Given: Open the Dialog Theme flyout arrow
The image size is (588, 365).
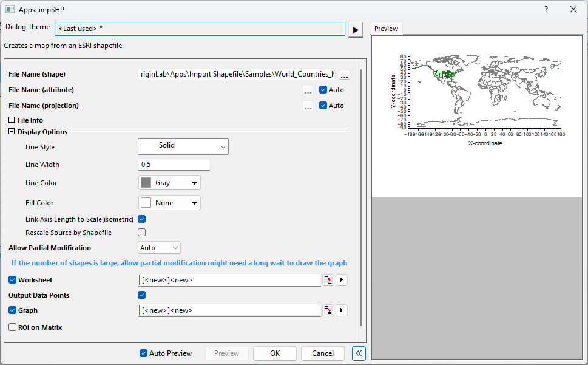Looking at the screenshot, I should point(355,29).
